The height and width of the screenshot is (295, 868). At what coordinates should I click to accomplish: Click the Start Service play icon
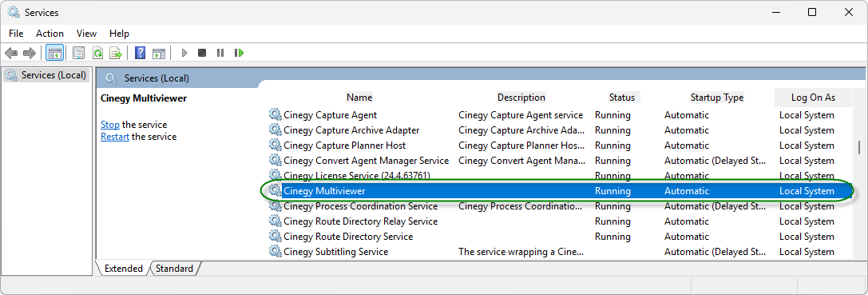(184, 54)
